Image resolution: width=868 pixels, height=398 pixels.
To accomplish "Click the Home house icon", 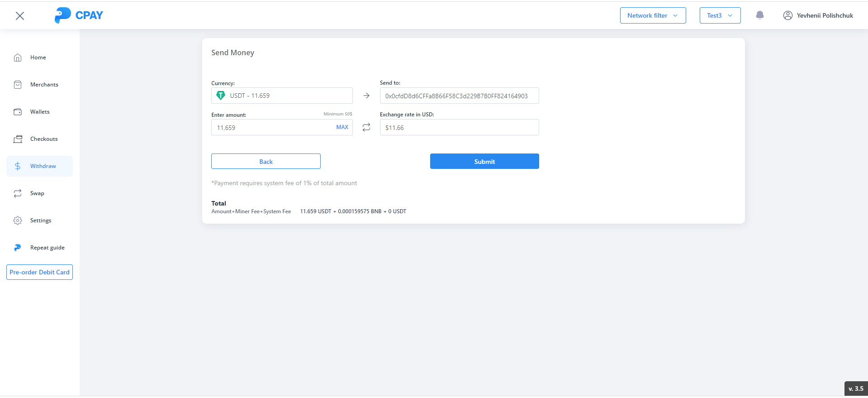I will pos(18,58).
